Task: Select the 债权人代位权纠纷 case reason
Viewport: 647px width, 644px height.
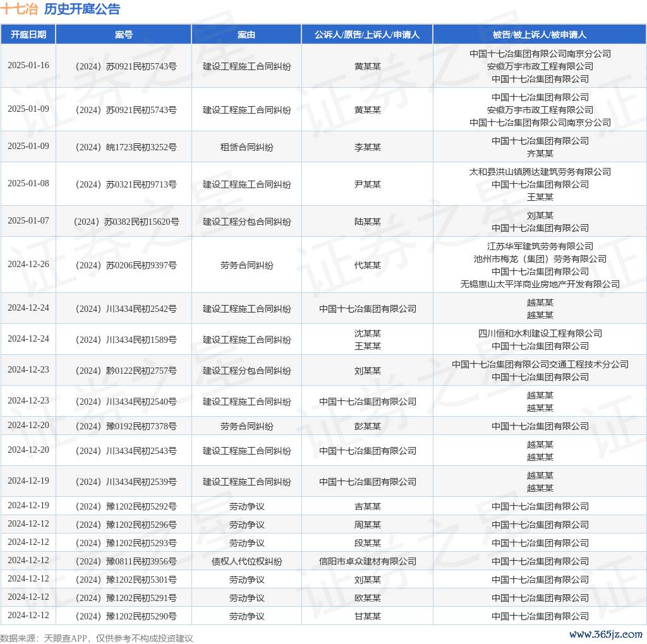Action: (x=247, y=561)
